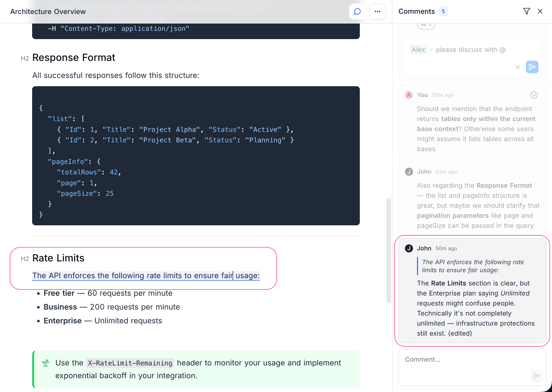Resolve your 53m ago comment with the checkmark
Image resolution: width=552 pixels, height=392 pixels.
point(534,95)
